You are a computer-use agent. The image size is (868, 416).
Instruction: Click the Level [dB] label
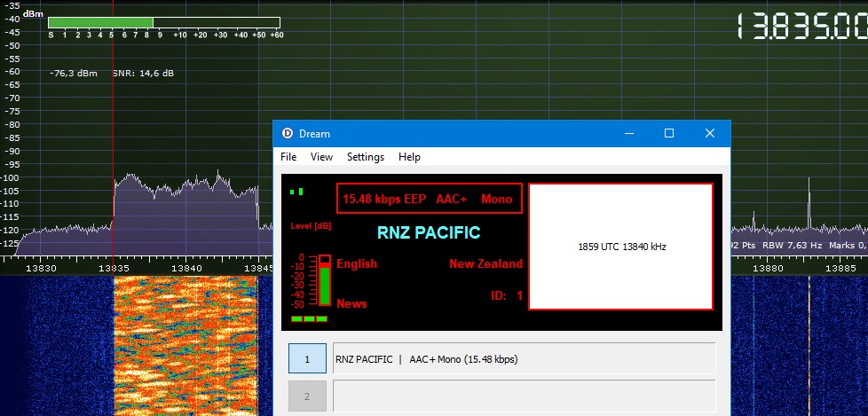311,225
